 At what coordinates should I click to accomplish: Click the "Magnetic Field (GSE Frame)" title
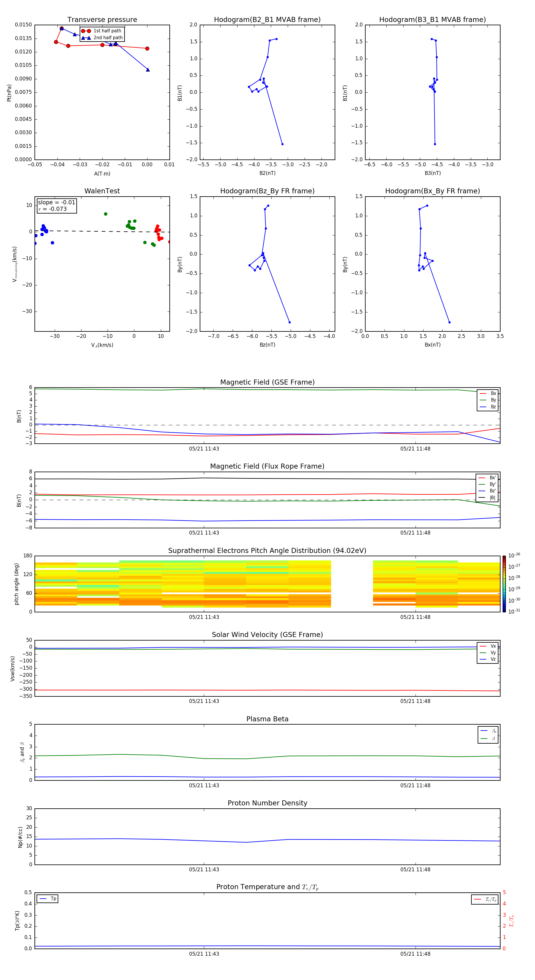pyautogui.click(x=267, y=382)
